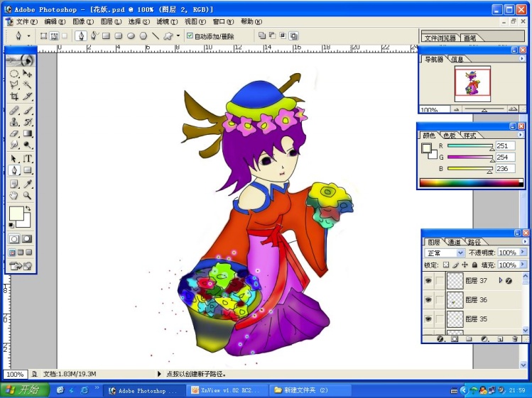Toggle lock all padlock icon
Viewport: 532px width, 398px height.
click(474, 265)
